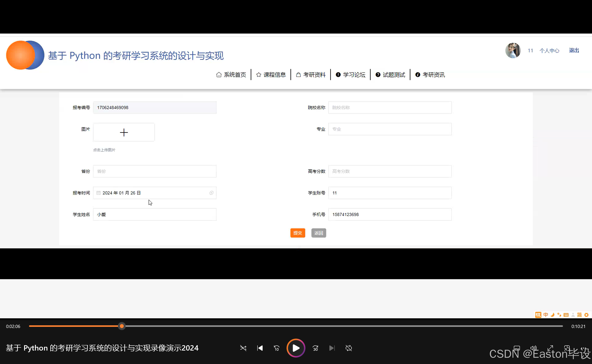Switch to mini player view
Viewport: 592px width, 364px height.
click(x=567, y=348)
